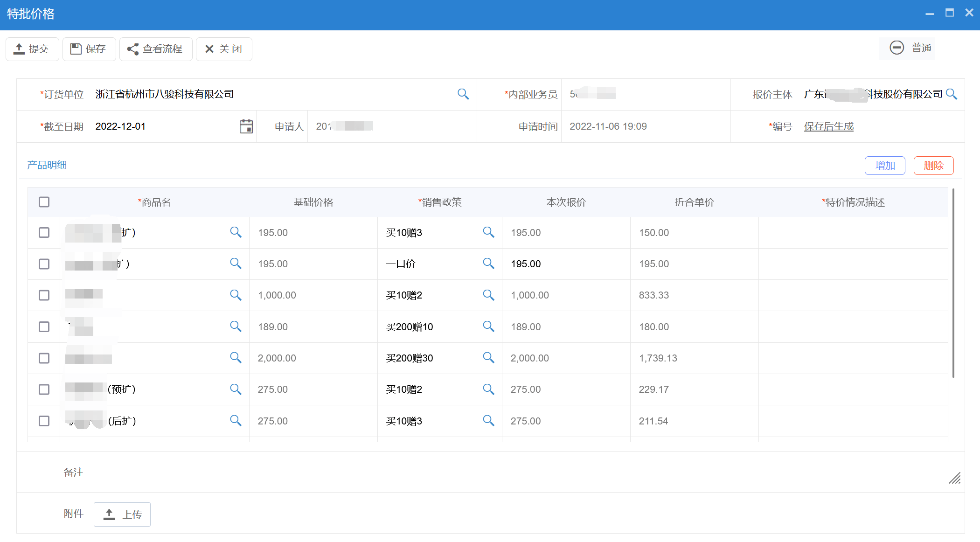Image resolution: width=980 pixels, height=542 pixels.
Task: Click the 删除 button to remove rows
Action: click(x=933, y=165)
